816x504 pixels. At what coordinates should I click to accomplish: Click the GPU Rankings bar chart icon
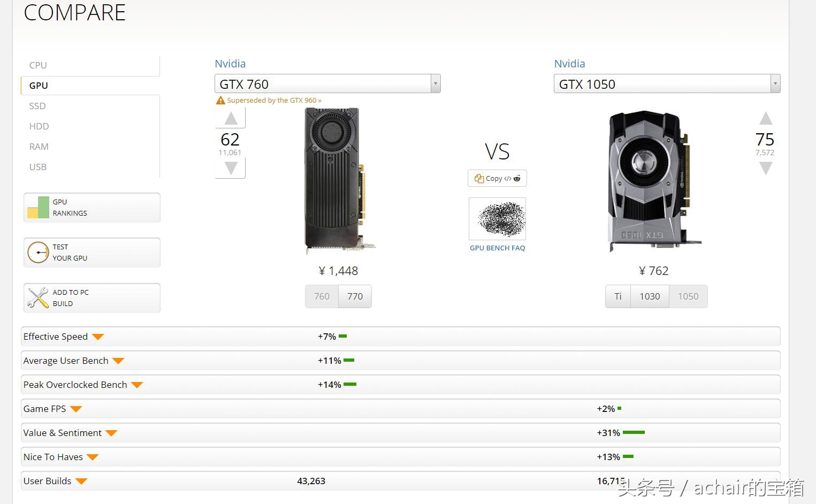pyautogui.click(x=38, y=208)
